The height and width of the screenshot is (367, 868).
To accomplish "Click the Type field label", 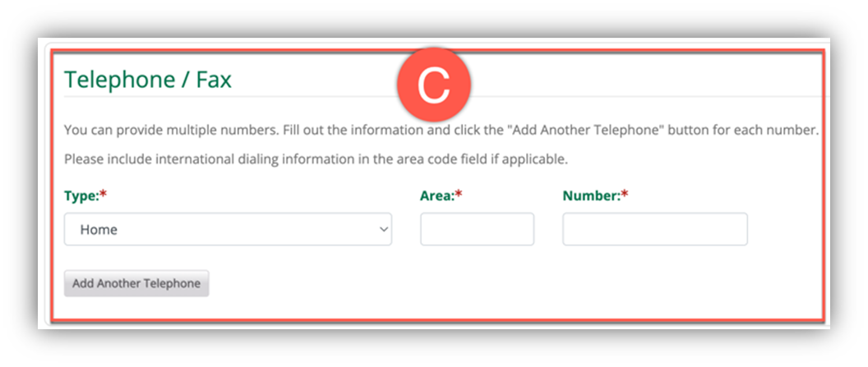I will [81, 196].
